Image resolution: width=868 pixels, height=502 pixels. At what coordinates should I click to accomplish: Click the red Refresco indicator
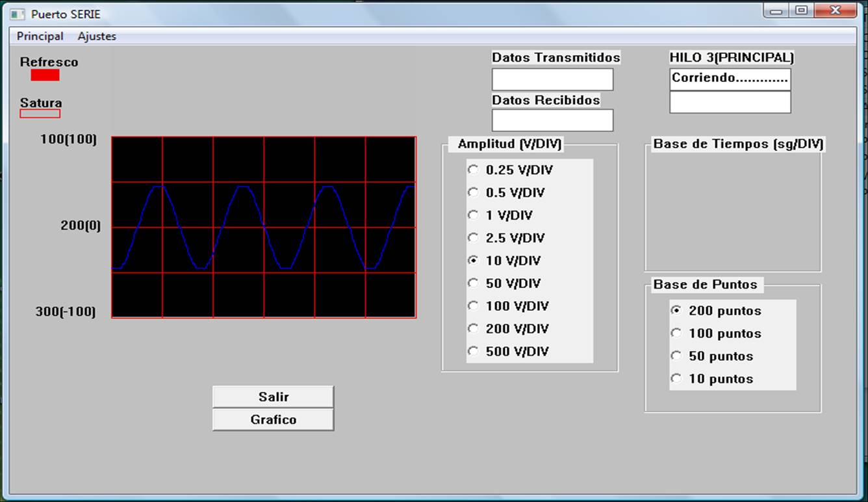(x=45, y=75)
